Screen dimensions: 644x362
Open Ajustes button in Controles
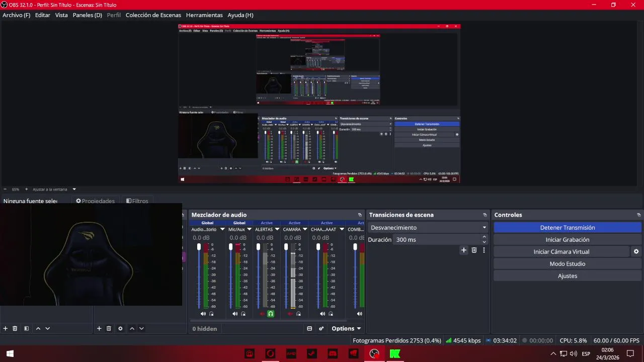tap(568, 276)
